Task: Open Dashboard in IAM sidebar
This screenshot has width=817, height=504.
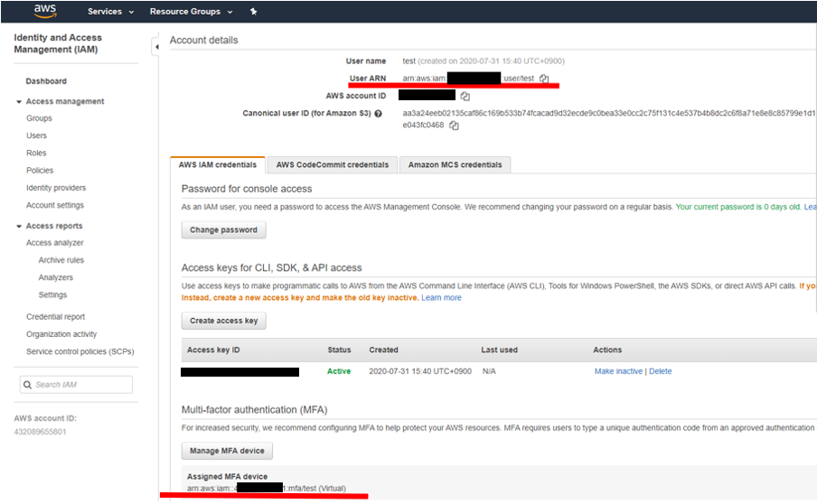Action: coord(46,81)
